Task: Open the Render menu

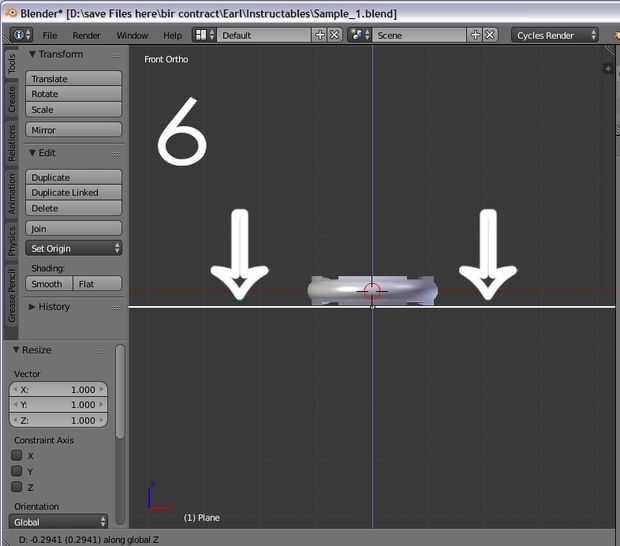Action: pyautogui.click(x=86, y=36)
